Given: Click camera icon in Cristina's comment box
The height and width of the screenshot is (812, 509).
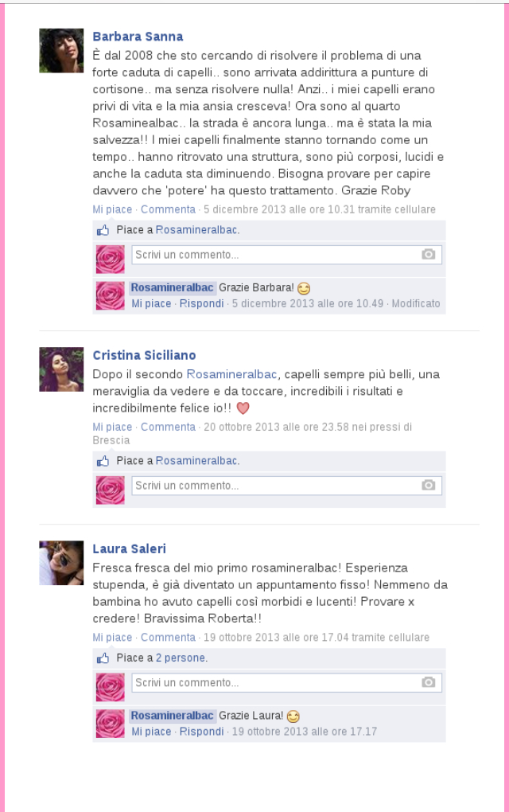Looking at the screenshot, I should point(429,486).
